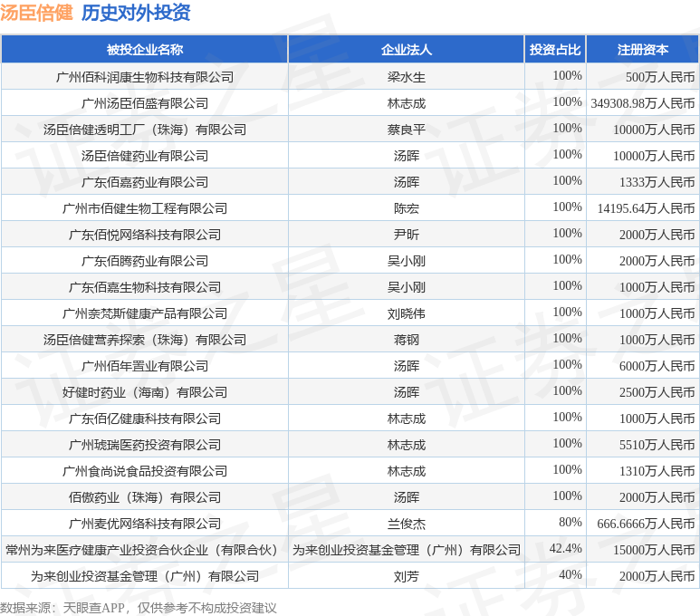This screenshot has height=616, width=700.
Task: Select 汤臣倍健透明工厂（珠海）有限公司 cell
Action: tap(145, 130)
